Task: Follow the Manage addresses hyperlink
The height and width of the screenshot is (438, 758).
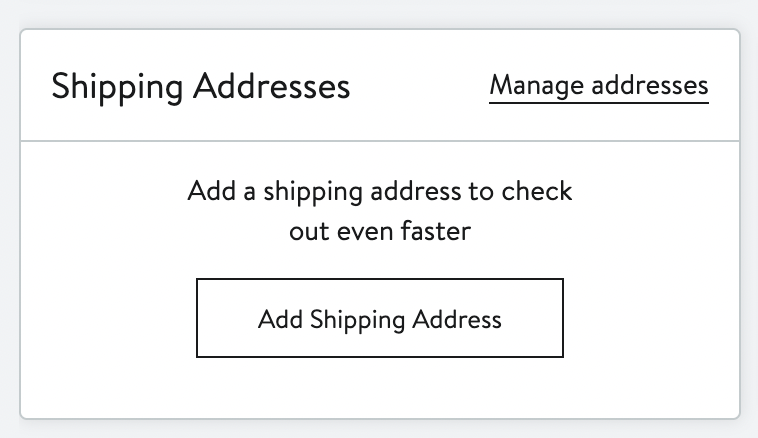Action: click(x=598, y=86)
